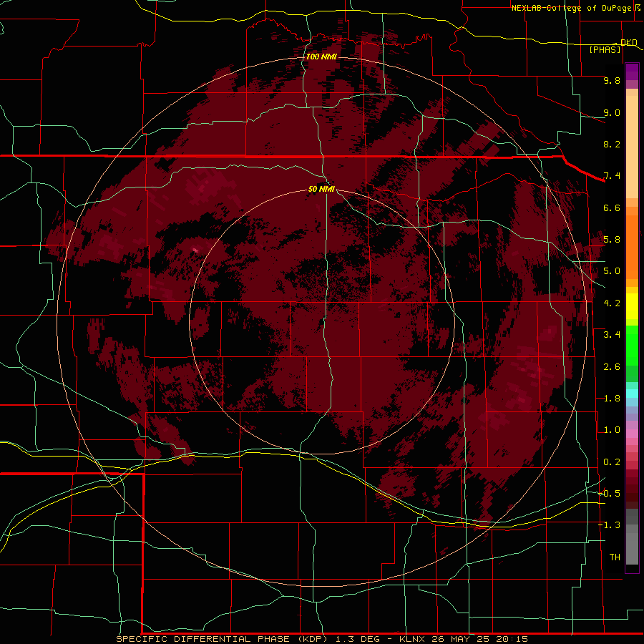Screen dimensions: 644x644
Task: Select the 8.2 value on the scale
Action: [x=612, y=144]
